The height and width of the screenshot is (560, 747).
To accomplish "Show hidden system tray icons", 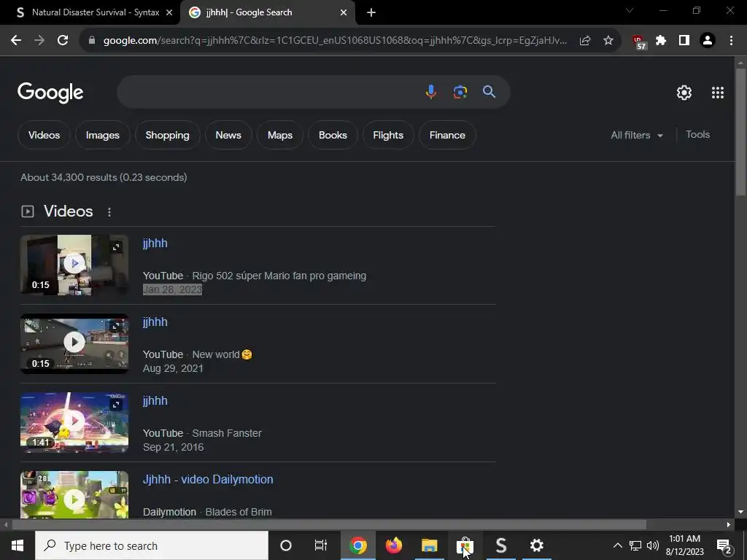I will click(x=617, y=545).
